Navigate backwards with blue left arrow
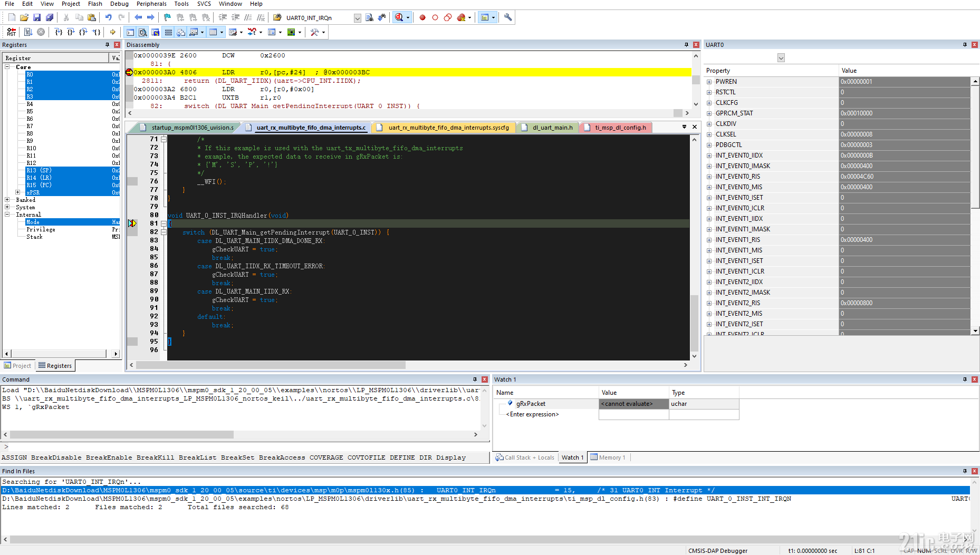This screenshot has width=980, height=555. (x=138, y=17)
